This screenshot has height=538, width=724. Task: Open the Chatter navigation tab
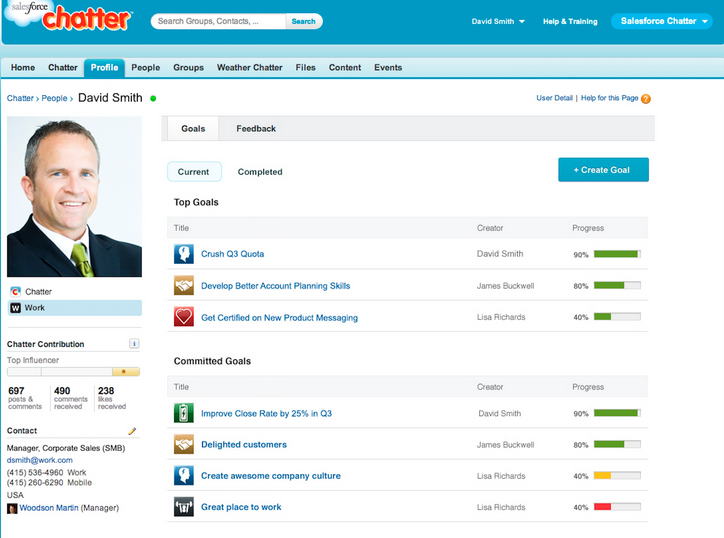(63, 67)
